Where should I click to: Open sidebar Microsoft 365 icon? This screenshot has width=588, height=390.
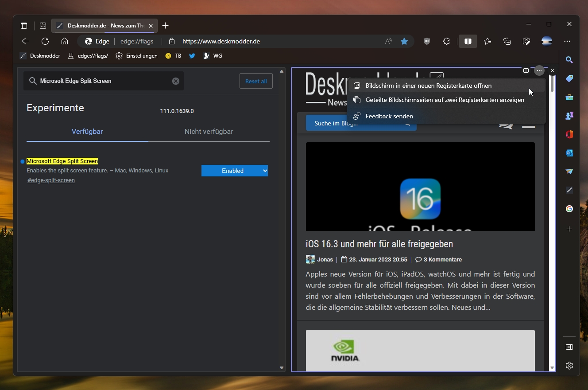tap(569, 134)
